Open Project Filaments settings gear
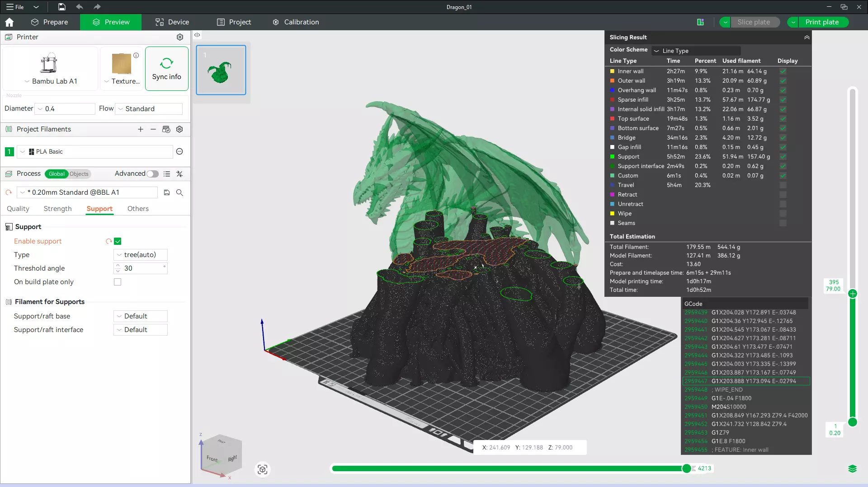 tap(179, 129)
